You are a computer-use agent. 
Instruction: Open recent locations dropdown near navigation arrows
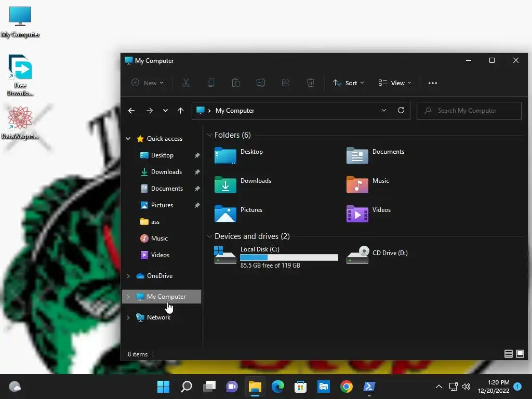165,111
